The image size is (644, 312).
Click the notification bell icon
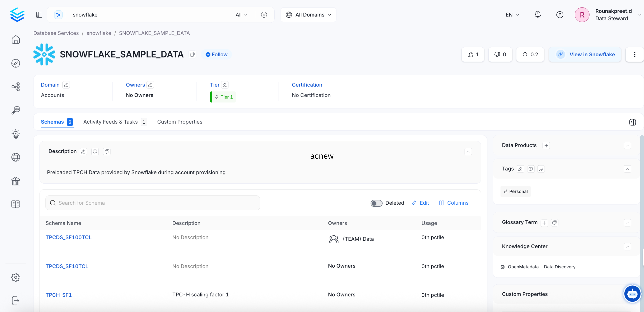tap(537, 14)
